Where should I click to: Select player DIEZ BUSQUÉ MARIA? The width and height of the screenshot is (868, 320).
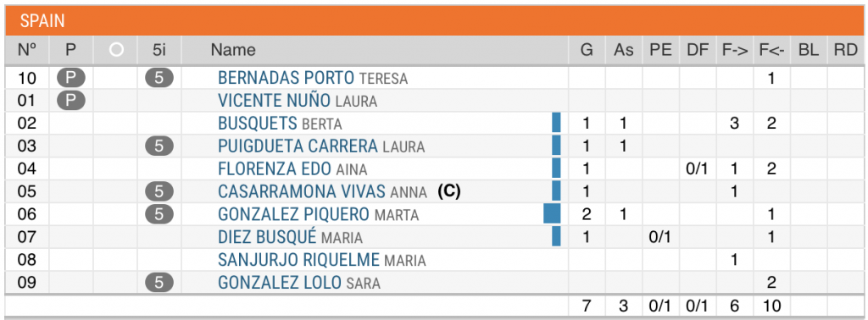290,237
